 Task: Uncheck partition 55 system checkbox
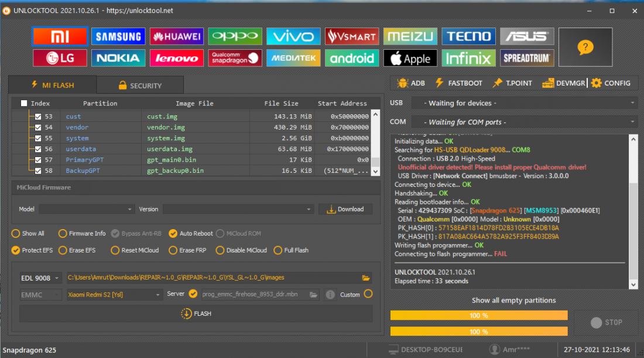coord(38,138)
